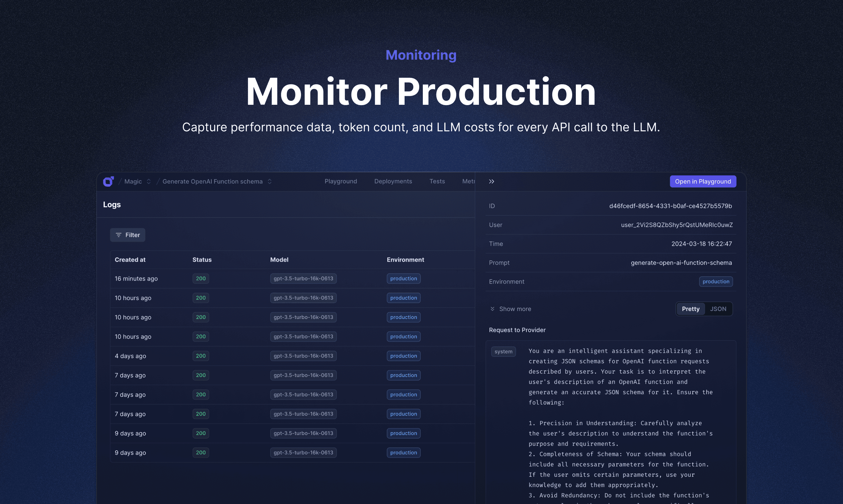
Task: Click the model badge in first 9 days ago row
Action: (x=303, y=433)
